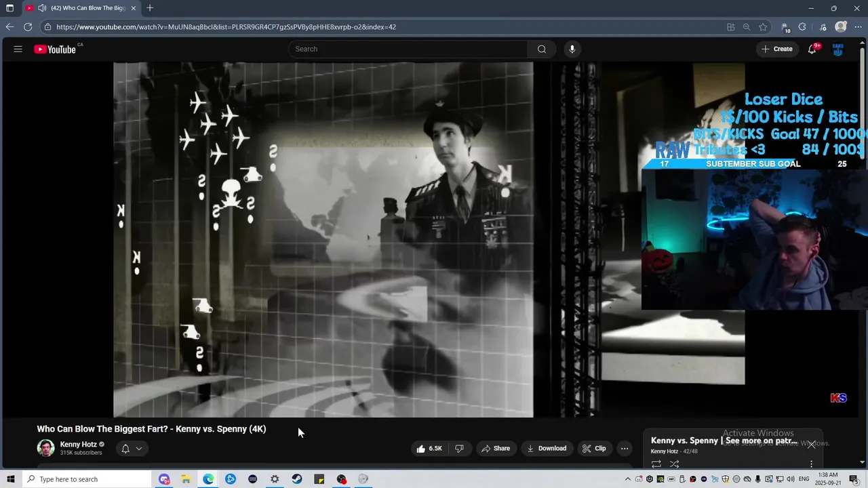Screen dimensions: 868x488
Task: Close the YouTube browser tab
Action: point(134,8)
